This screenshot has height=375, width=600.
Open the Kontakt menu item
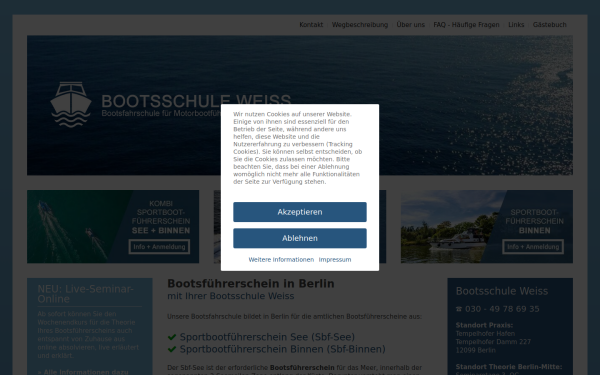(311, 25)
